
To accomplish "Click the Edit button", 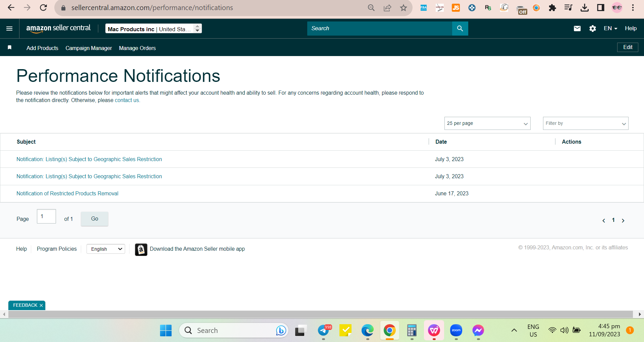I will pos(628,47).
